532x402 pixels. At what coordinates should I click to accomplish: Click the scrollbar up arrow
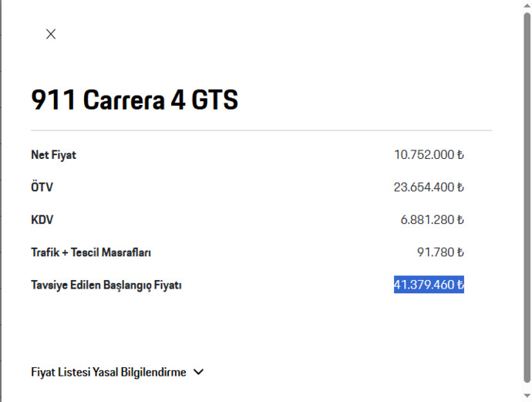527,5
